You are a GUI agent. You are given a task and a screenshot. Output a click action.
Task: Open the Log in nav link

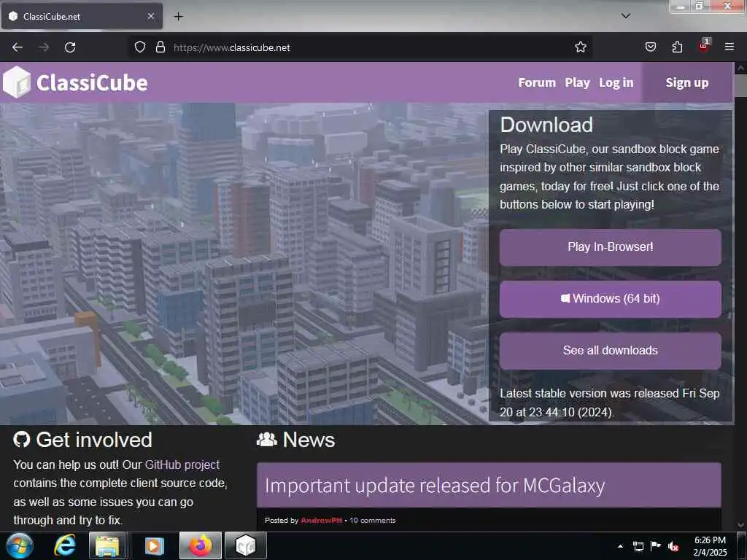coord(616,83)
